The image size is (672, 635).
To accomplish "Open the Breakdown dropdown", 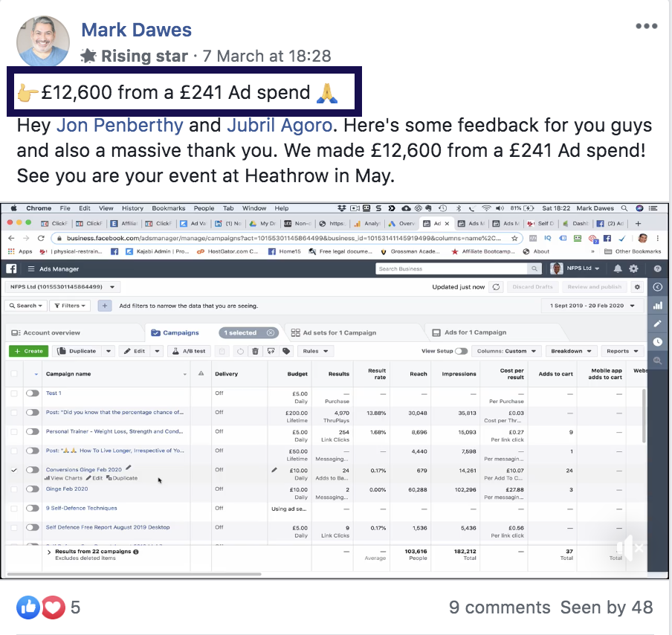I will (x=572, y=351).
